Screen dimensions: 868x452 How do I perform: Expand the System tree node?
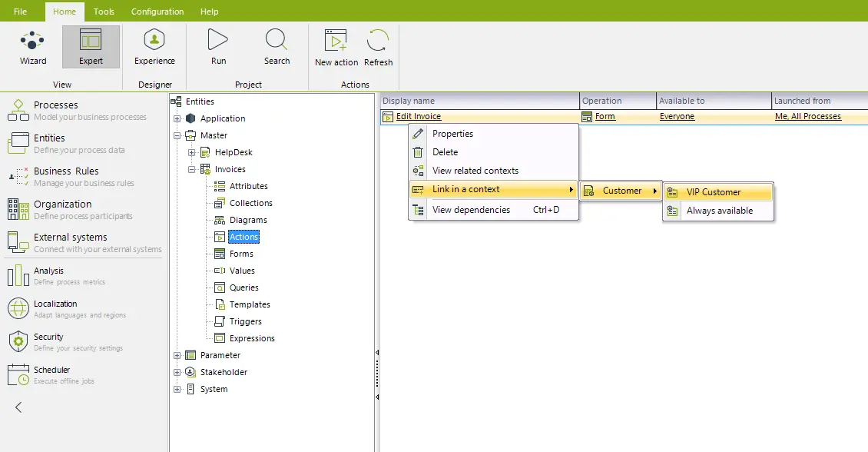[177, 390]
